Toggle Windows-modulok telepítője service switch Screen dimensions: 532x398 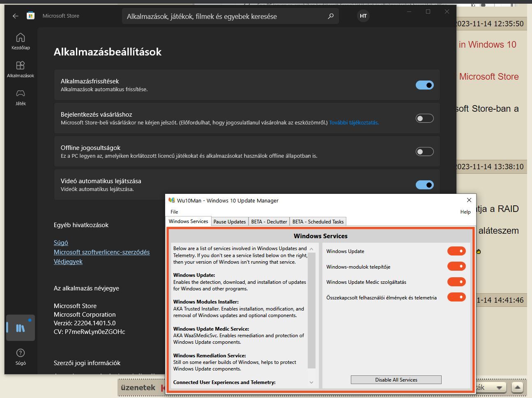[x=456, y=266]
